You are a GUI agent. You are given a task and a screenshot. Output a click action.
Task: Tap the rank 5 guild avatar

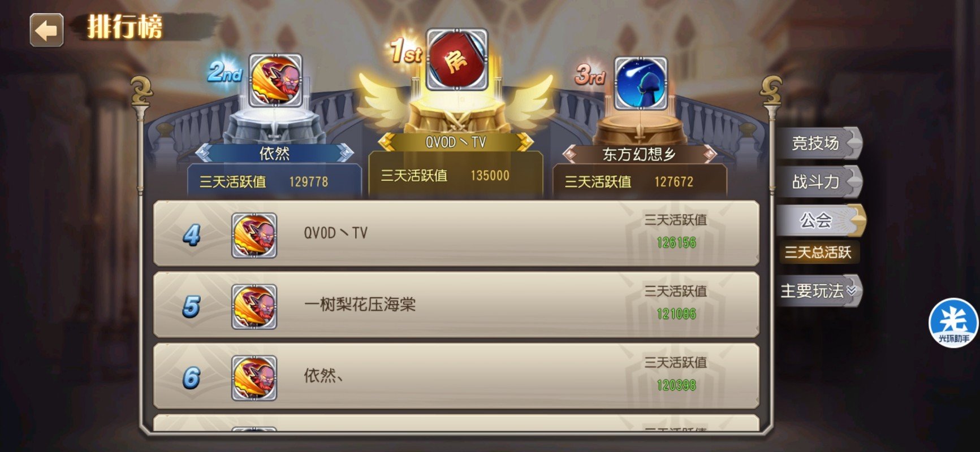tap(254, 307)
